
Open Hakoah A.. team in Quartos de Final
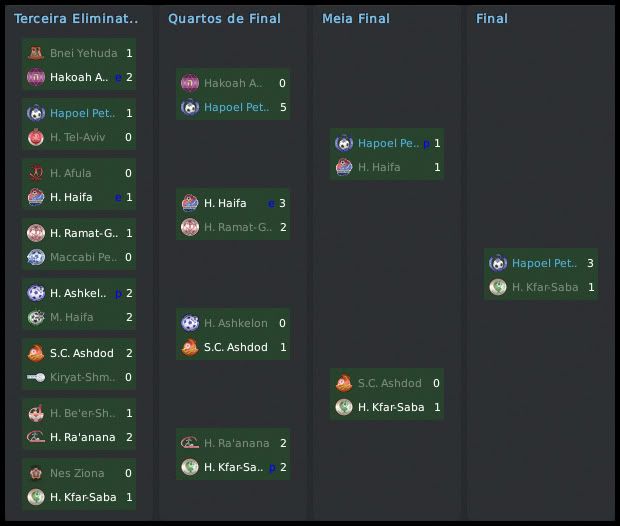coord(232,83)
